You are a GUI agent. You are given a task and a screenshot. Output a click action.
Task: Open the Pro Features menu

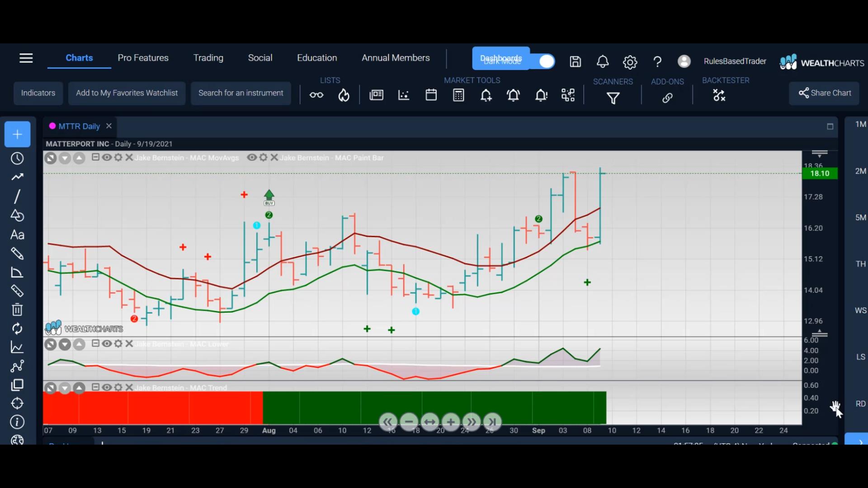coord(143,58)
